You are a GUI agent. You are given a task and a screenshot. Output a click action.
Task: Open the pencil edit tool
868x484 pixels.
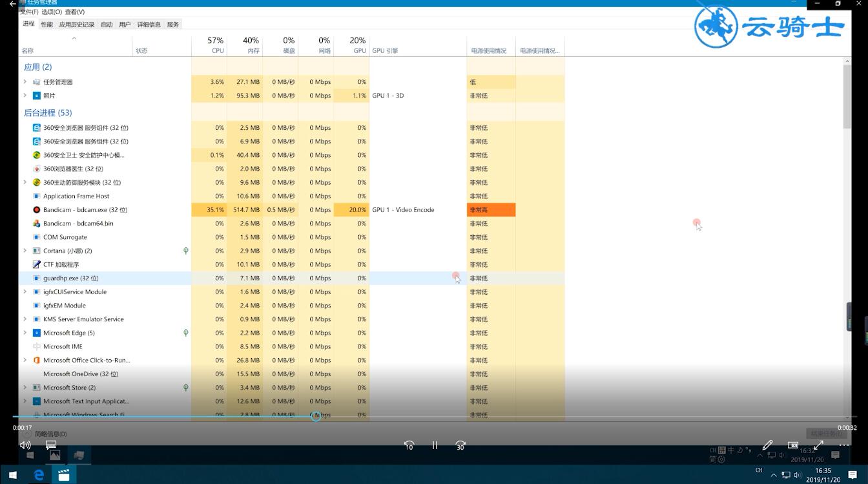(767, 445)
